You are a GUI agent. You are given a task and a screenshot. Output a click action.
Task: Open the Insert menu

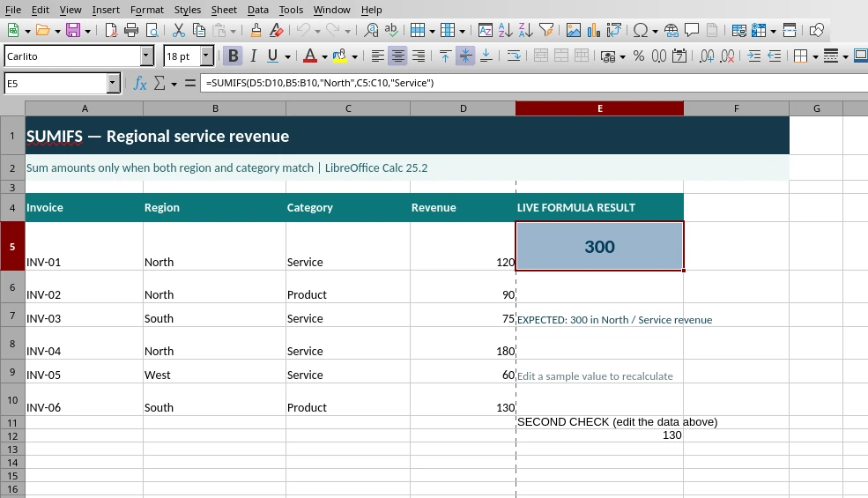point(106,10)
